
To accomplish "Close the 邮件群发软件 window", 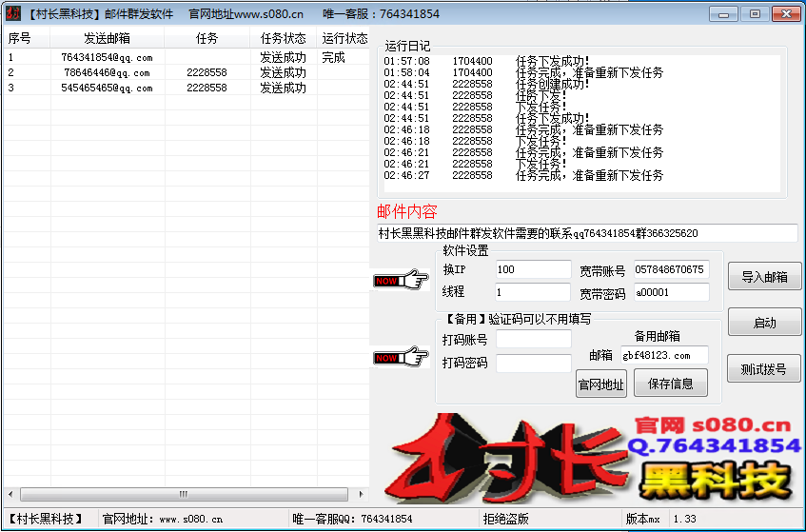I will pyautogui.click(x=786, y=14).
